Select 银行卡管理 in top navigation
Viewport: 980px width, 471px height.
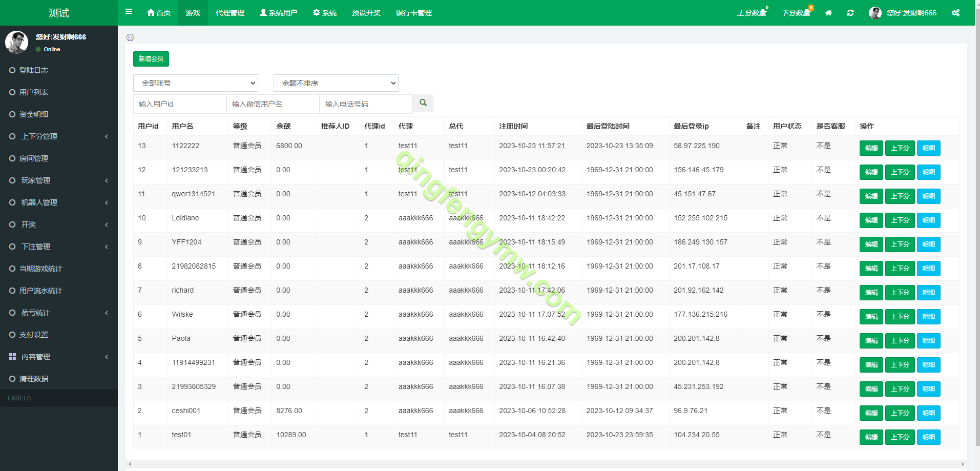(413, 13)
